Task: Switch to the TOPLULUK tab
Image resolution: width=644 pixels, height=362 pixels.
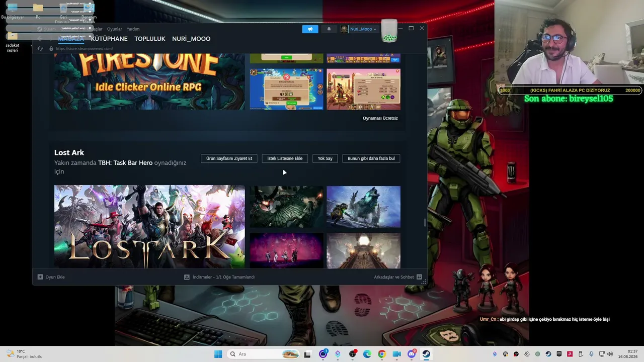Action: coord(150,39)
